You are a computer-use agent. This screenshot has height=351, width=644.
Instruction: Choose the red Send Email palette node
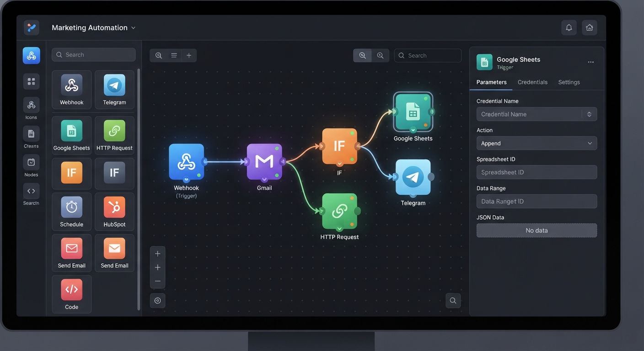pos(72,253)
